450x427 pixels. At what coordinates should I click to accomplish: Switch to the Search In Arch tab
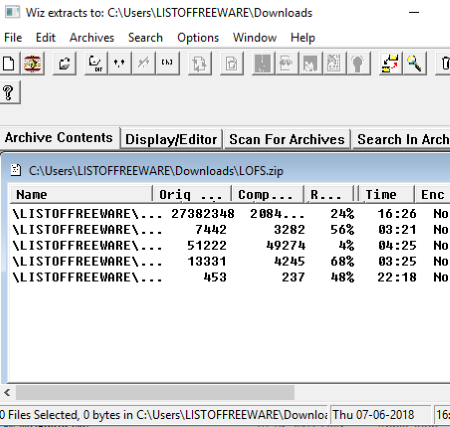pos(402,139)
